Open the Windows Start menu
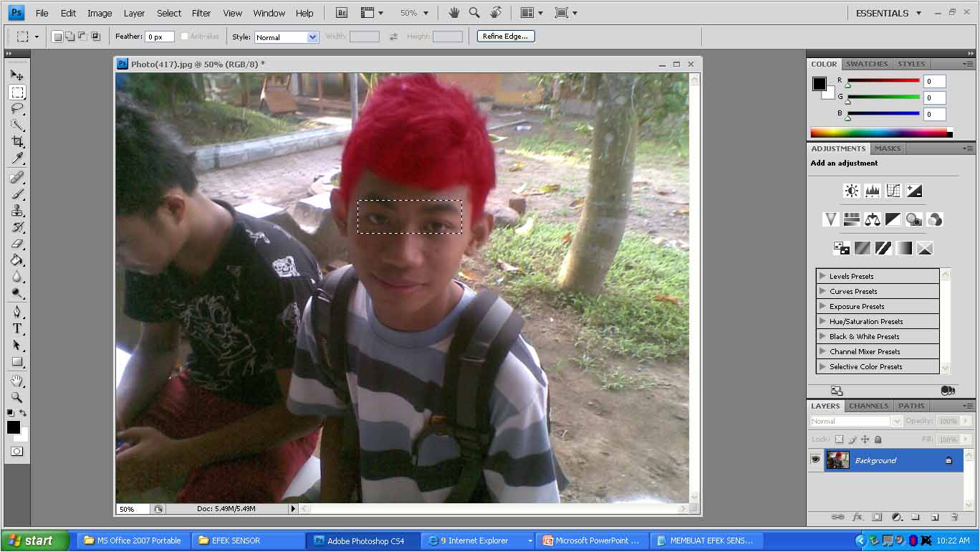The image size is (980, 552). 36,541
